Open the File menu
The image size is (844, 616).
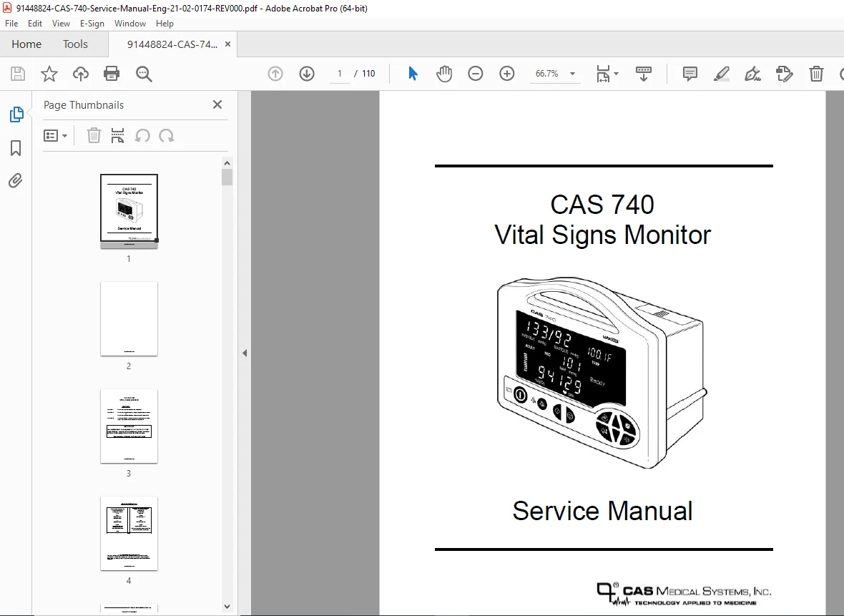pos(11,24)
